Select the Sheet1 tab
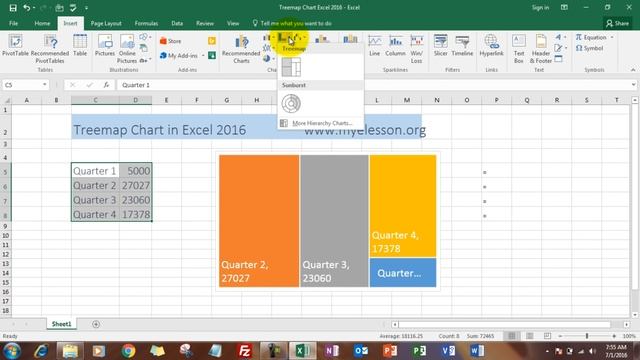 (x=61, y=324)
